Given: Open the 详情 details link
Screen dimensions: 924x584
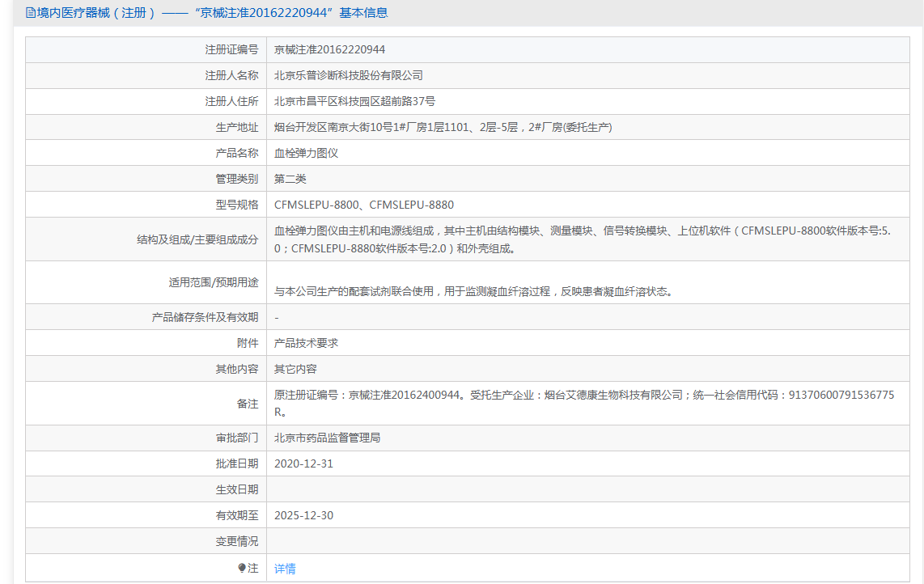Looking at the screenshot, I should [x=286, y=569].
